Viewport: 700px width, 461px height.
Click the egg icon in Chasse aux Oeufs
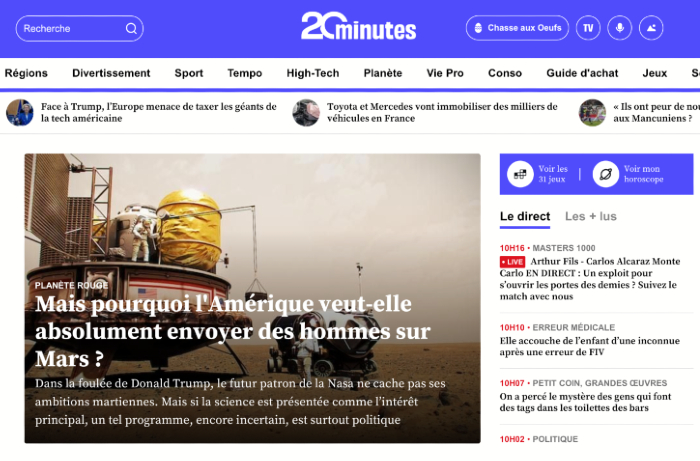pyautogui.click(x=478, y=28)
